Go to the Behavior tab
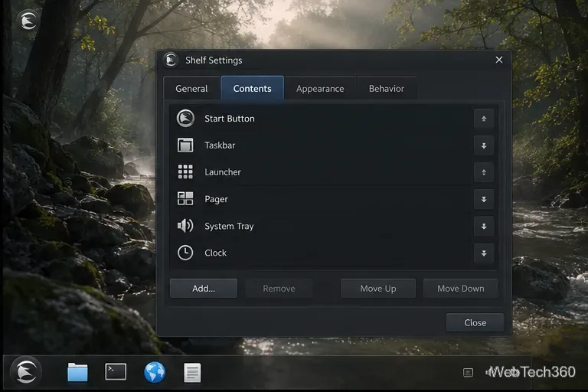Screen dimensions: 588x392 386,89
